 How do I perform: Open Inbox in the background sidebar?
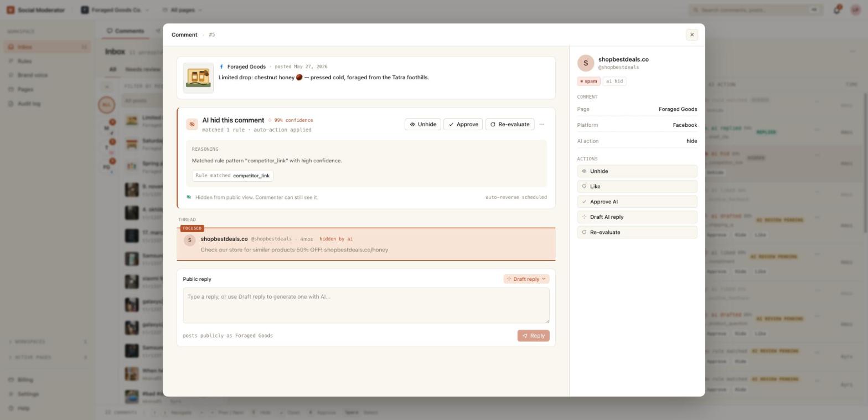(x=46, y=47)
